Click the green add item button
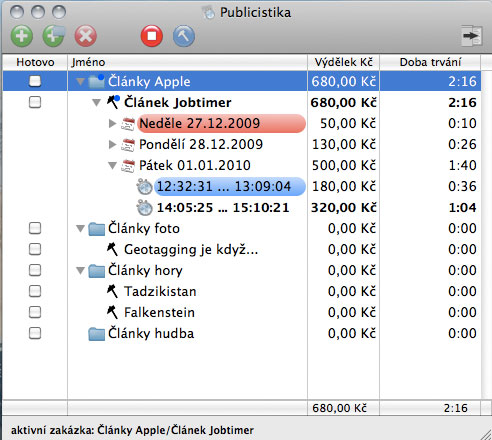 [x=22, y=36]
